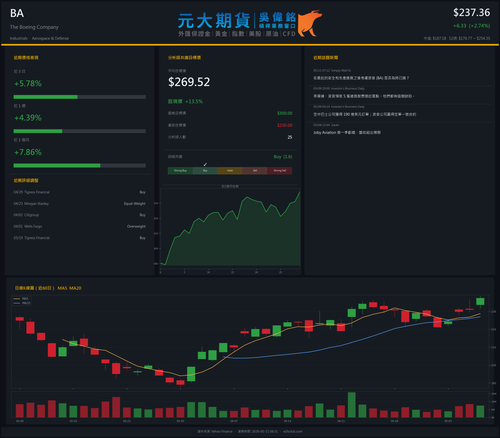This screenshot has width=500, height=438.
Task: Click the 元大期貨 banner title
Action: 214,21
